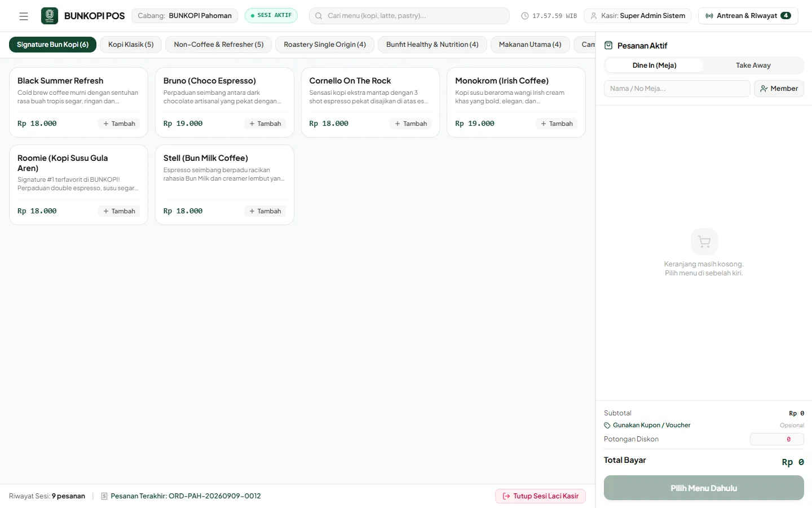Click the Pilih Menu Dahulu button
This screenshot has width=812, height=508.
pyautogui.click(x=704, y=488)
